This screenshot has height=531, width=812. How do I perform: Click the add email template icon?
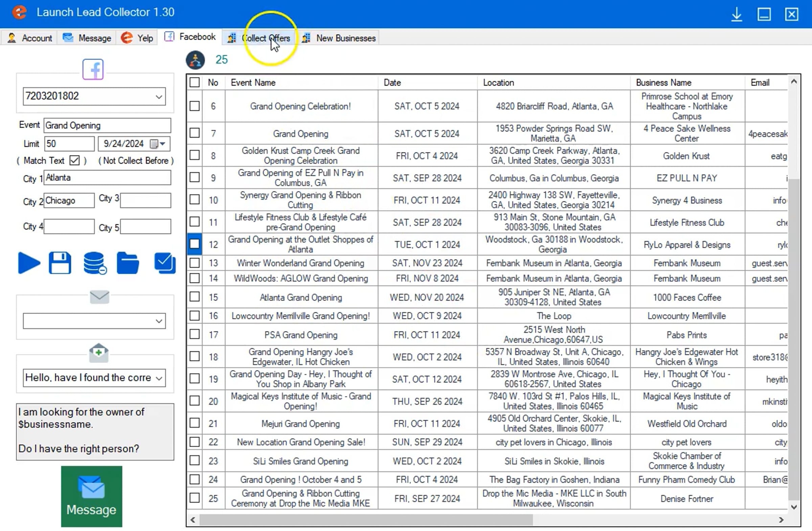[98, 353]
